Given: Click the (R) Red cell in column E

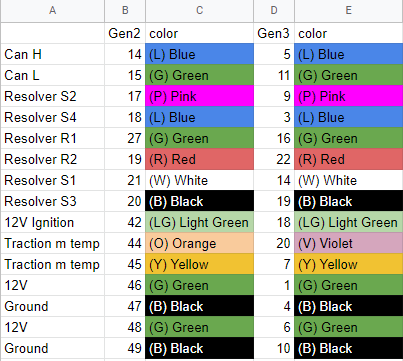Looking at the screenshot, I should click(349, 159).
